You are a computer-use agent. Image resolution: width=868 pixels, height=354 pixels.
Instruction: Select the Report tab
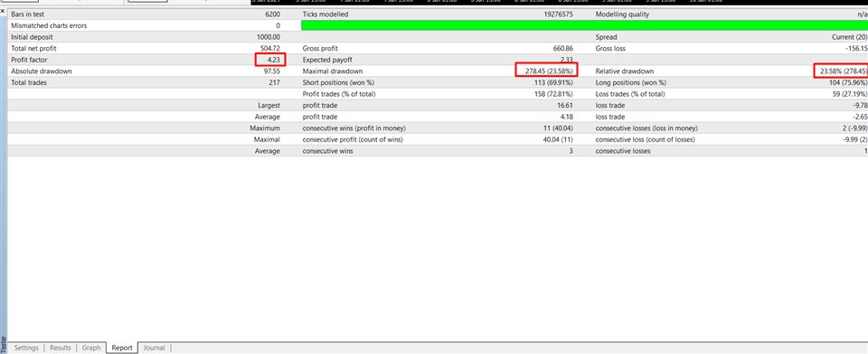point(122,348)
